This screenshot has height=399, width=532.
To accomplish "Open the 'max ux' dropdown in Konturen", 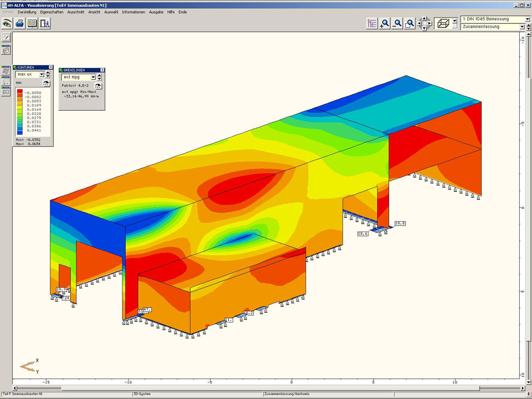I will (x=42, y=74).
